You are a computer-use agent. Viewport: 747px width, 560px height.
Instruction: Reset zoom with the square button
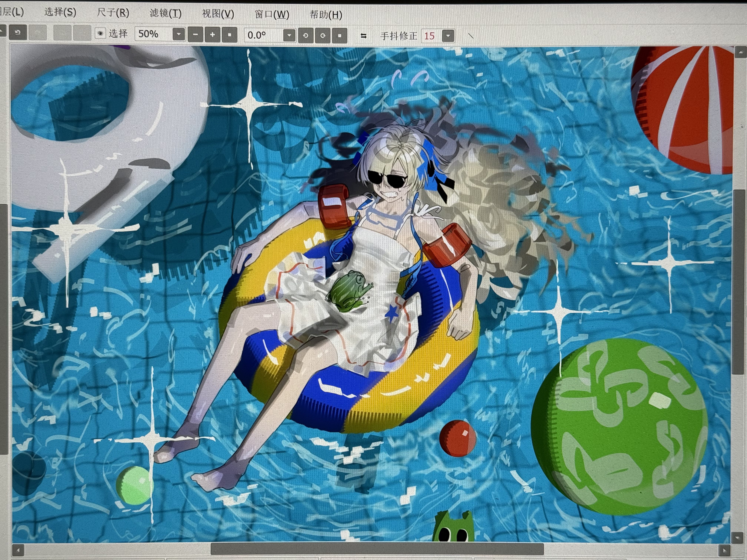tap(230, 34)
